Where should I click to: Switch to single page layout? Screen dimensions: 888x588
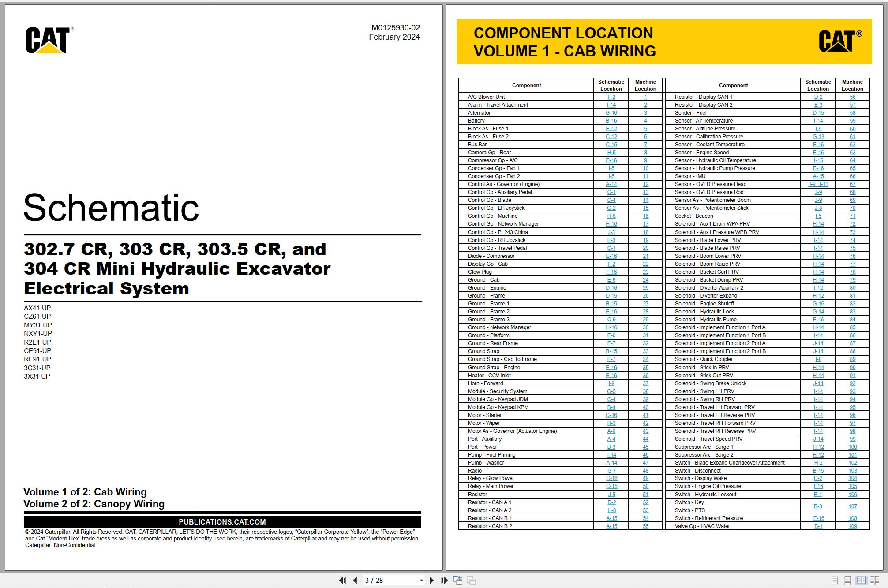(x=835, y=581)
